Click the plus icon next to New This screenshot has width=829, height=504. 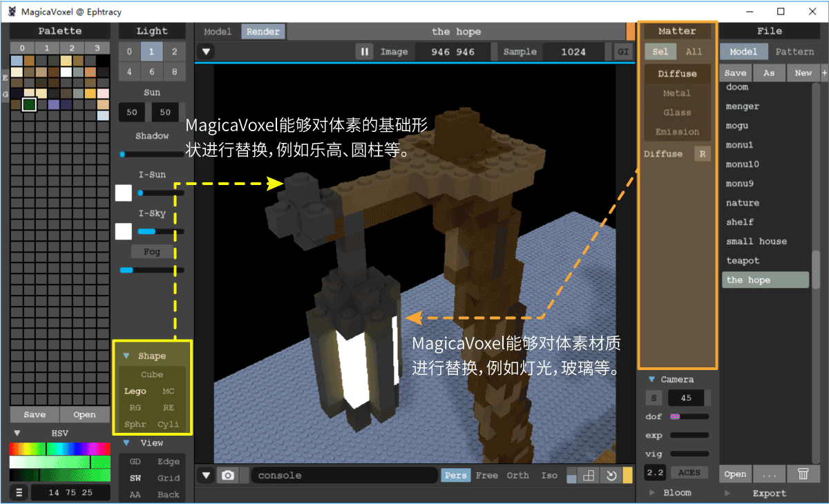pyautogui.click(x=824, y=73)
